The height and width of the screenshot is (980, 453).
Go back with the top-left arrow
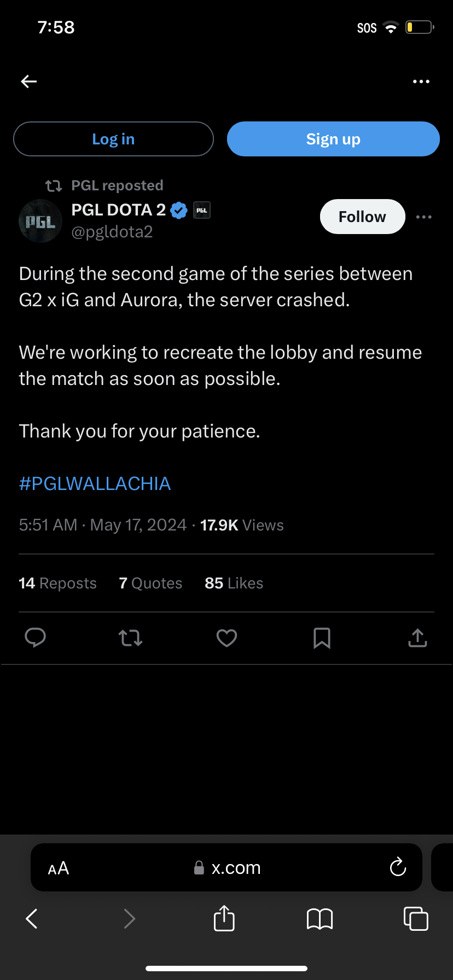click(x=29, y=81)
